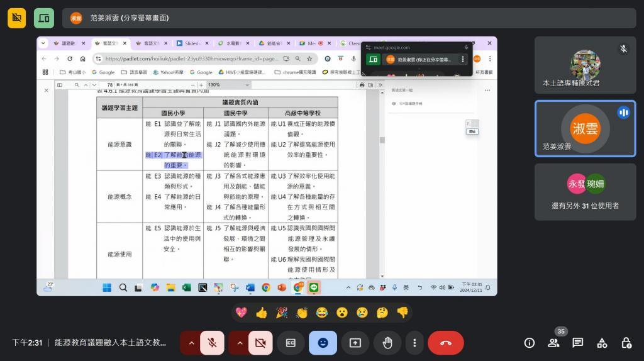Turn on closed captions
The image size is (644, 361).
point(291,343)
